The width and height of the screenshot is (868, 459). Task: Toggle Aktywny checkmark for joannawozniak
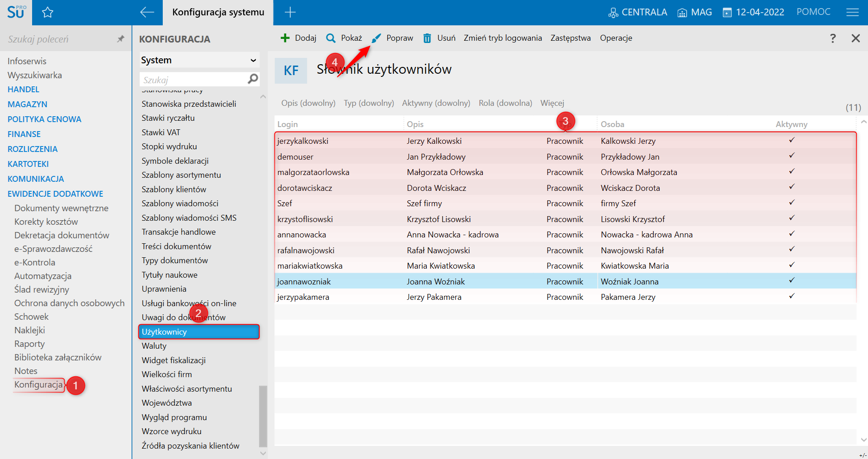click(792, 281)
